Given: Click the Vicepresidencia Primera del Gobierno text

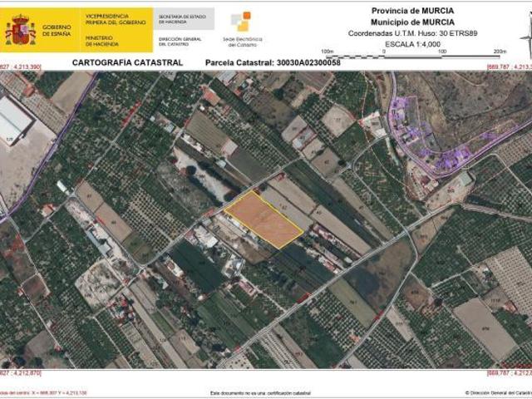Looking at the screenshot, I should tap(117, 17).
